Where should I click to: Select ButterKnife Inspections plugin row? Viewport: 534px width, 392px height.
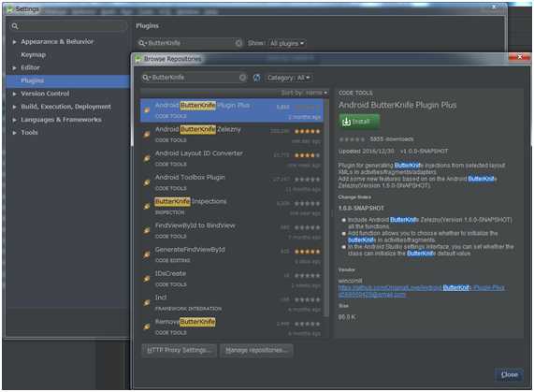pyautogui.click(x=232, y=207)
